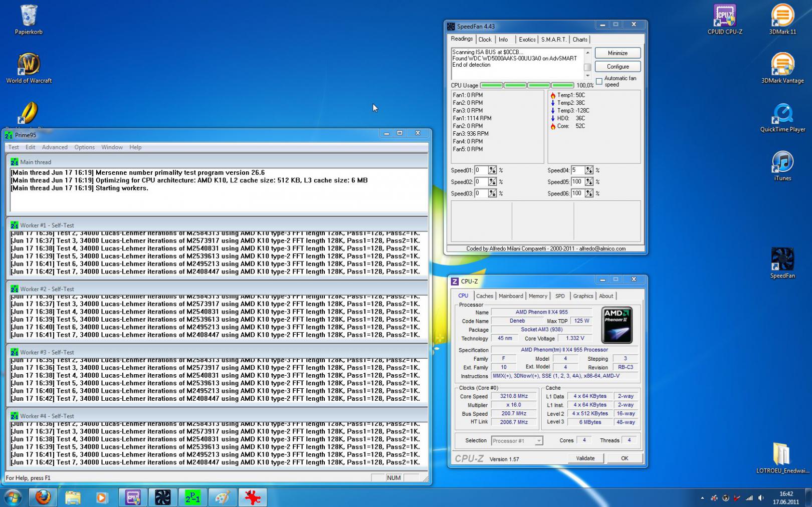Enable the Automatic fan speed checkbox
812x507 pixels.
point(599,81)
